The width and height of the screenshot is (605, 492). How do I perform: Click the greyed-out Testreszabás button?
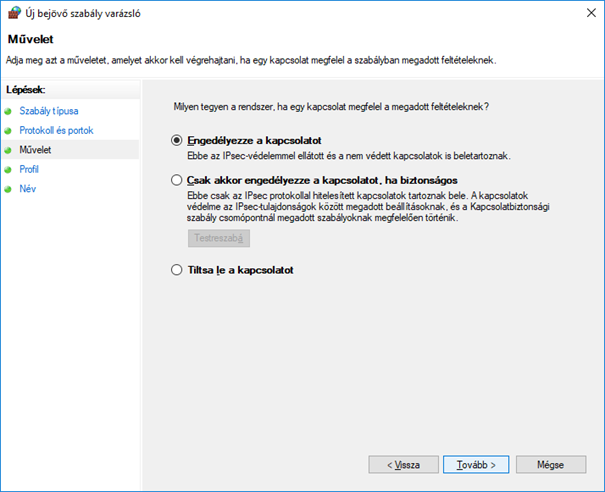(218, 238)
